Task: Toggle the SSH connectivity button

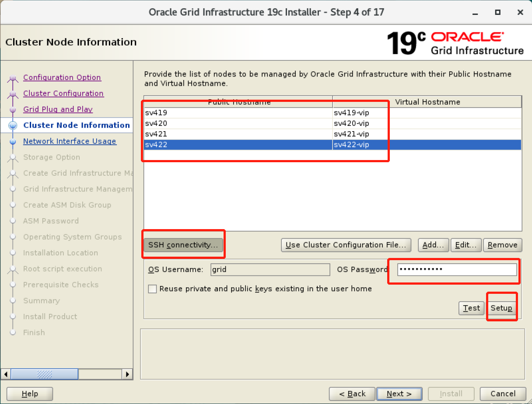Action: point(183,245)
